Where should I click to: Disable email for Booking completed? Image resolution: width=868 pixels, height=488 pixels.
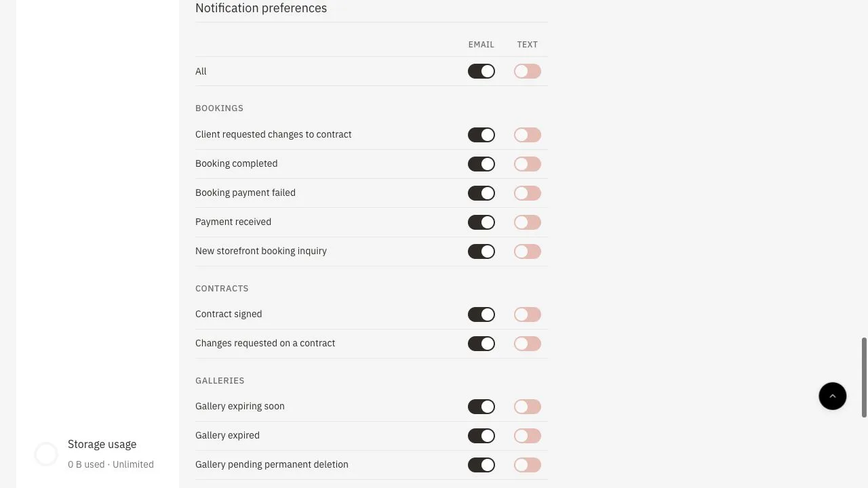point(481,164)
